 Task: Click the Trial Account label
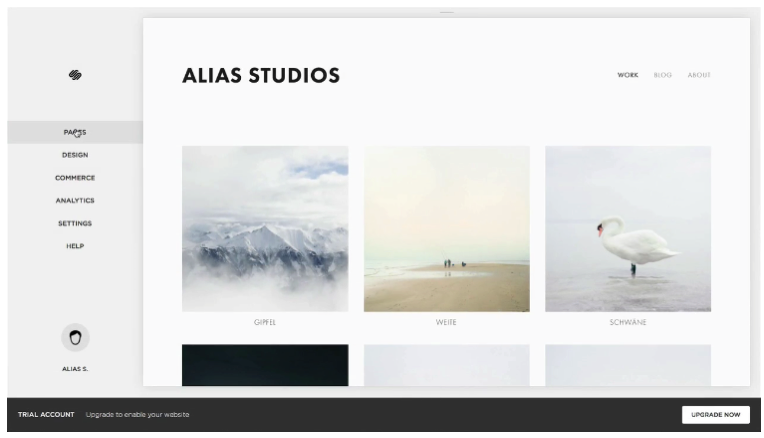pyautogui.click(x=46, y=415)
